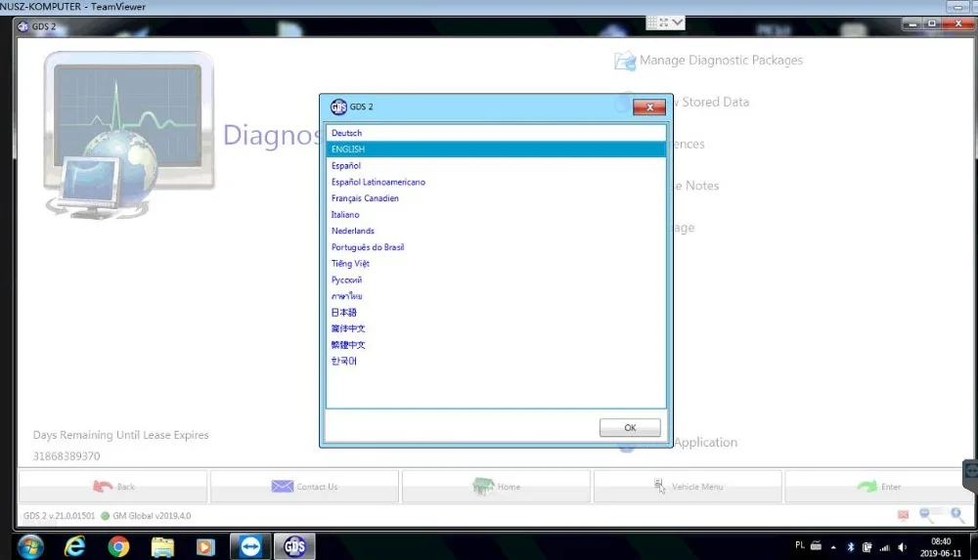This screenshot has width=978, height=560.
Task: Switch to TeamViewer taskbar icon
Action: click(x=250, y=547)
